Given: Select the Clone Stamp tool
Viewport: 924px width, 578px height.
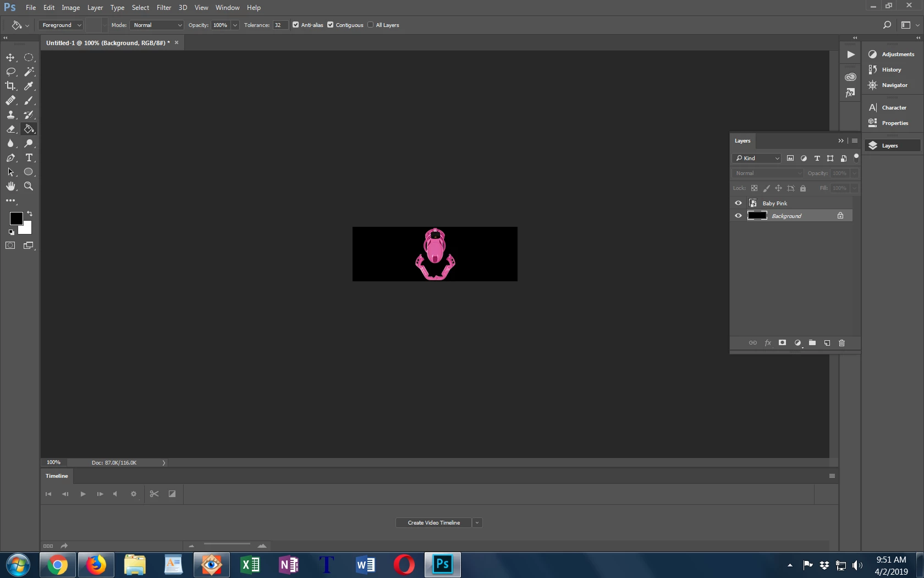Looking at the screenshot, I should pos(10,114).
